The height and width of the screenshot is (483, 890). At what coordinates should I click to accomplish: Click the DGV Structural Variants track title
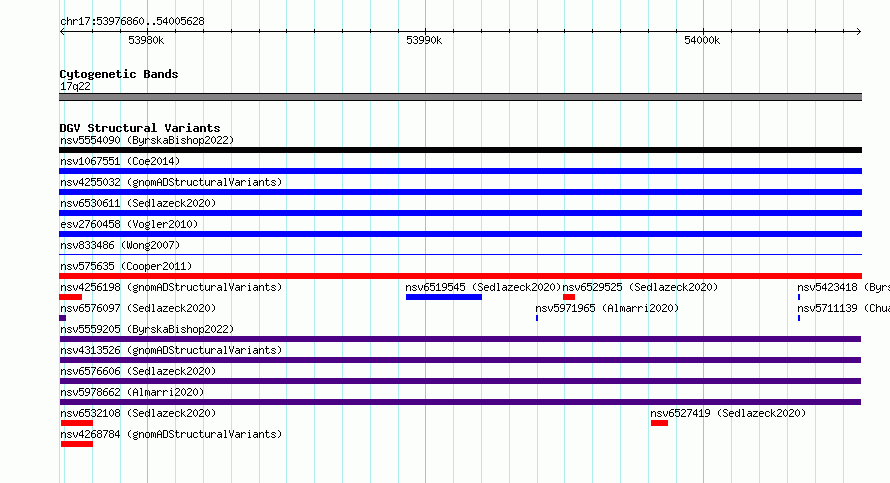point(140,128)
